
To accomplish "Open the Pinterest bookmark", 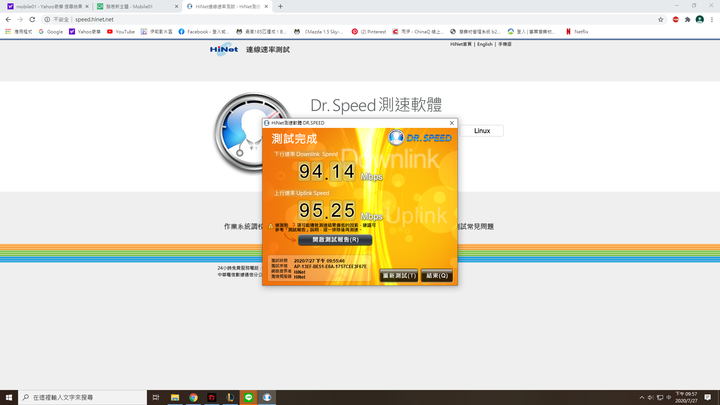I will pyautogui.click(x=369, y=32).
